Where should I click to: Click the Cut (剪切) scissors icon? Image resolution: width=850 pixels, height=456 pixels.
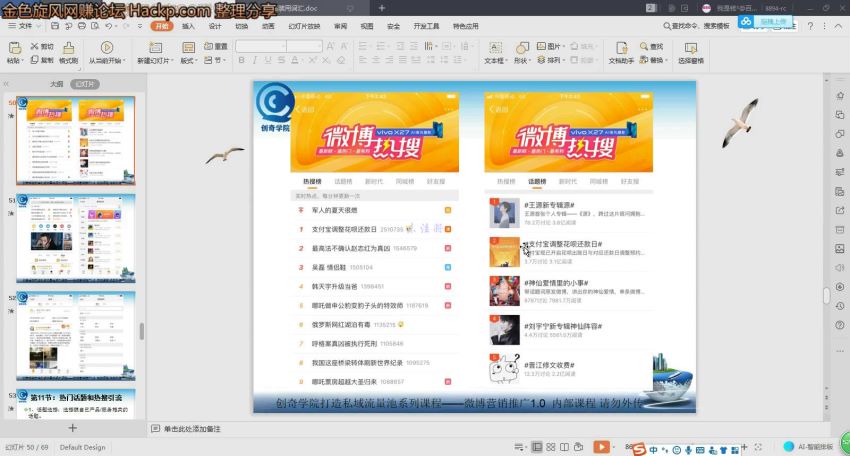point(35,47)
